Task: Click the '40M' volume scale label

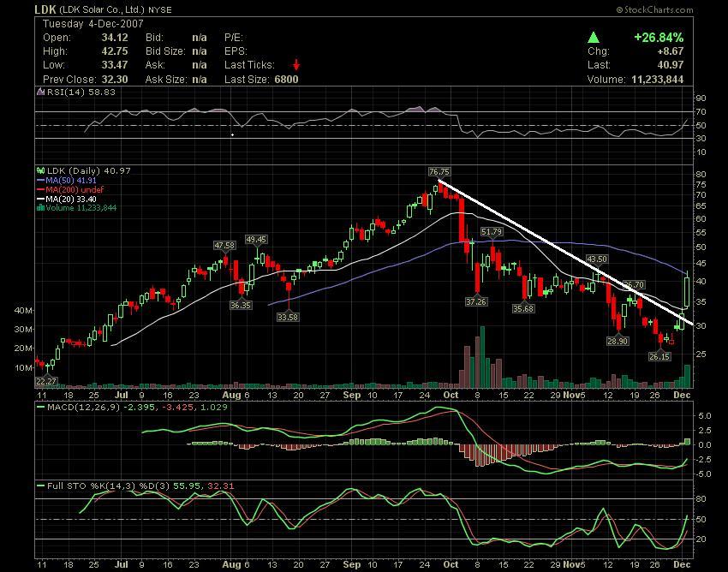Action: coord(23,310)
